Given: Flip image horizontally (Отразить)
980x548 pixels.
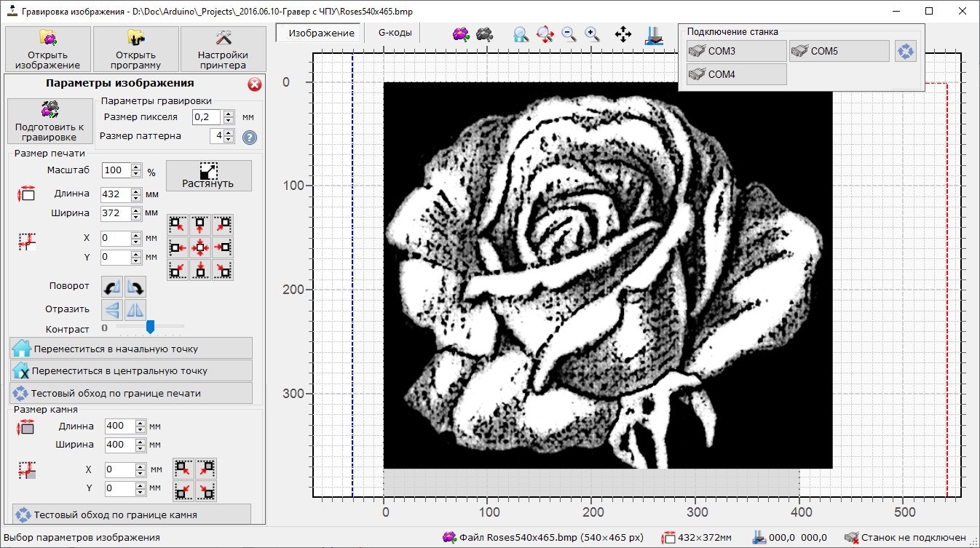Looking at the screenshot, I should coord(135,310).
